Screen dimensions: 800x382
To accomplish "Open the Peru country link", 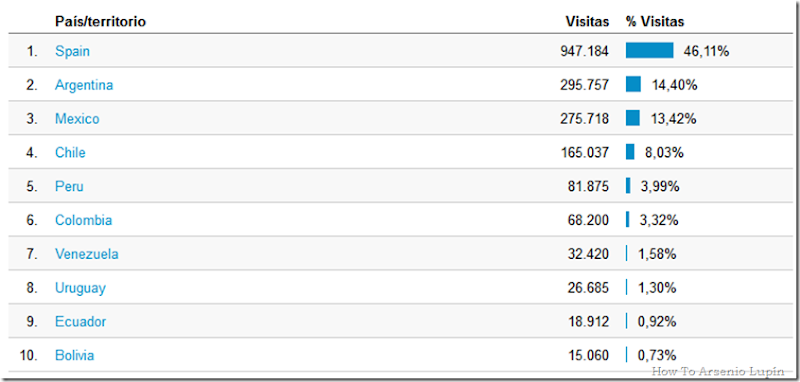I will [x=69, y=187].
